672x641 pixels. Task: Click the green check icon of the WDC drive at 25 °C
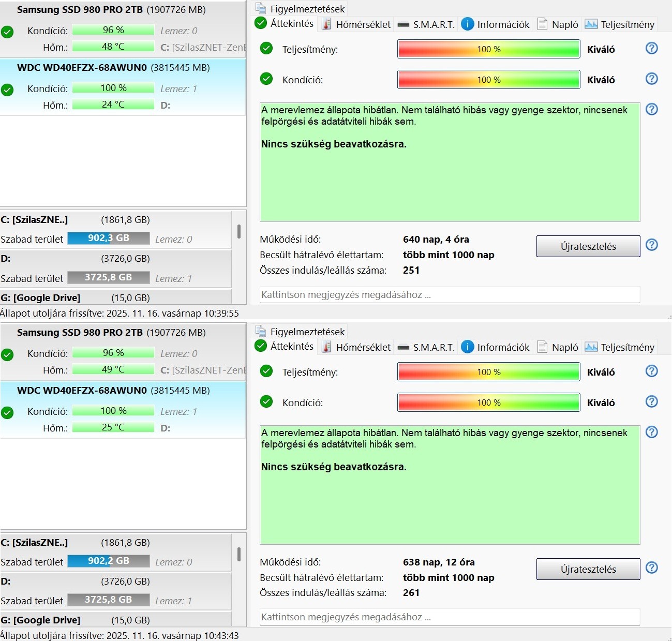[x=7, y=413]
